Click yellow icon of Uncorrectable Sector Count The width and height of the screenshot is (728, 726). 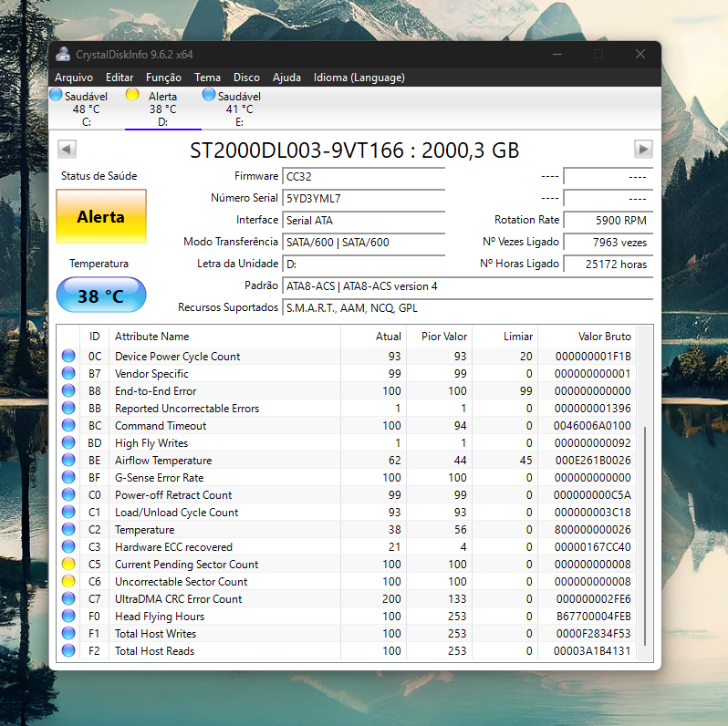68,581
